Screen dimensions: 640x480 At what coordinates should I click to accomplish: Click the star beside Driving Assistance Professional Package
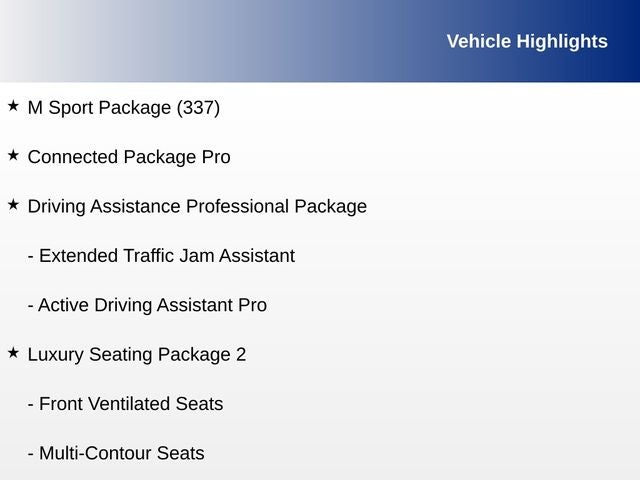13,204
